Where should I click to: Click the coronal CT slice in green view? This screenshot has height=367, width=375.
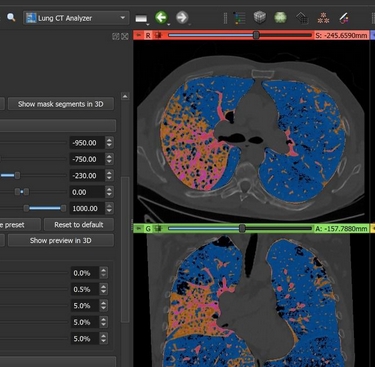pos(251,300)
